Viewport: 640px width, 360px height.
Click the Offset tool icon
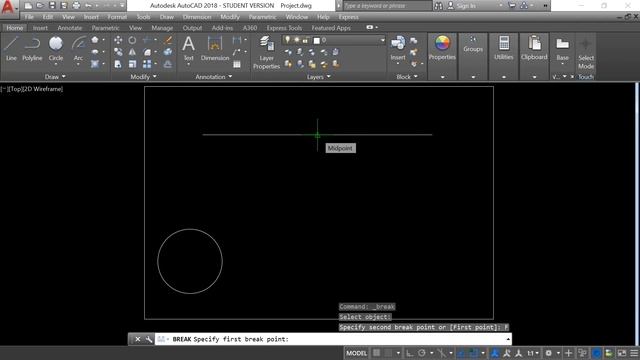(168, 64)
